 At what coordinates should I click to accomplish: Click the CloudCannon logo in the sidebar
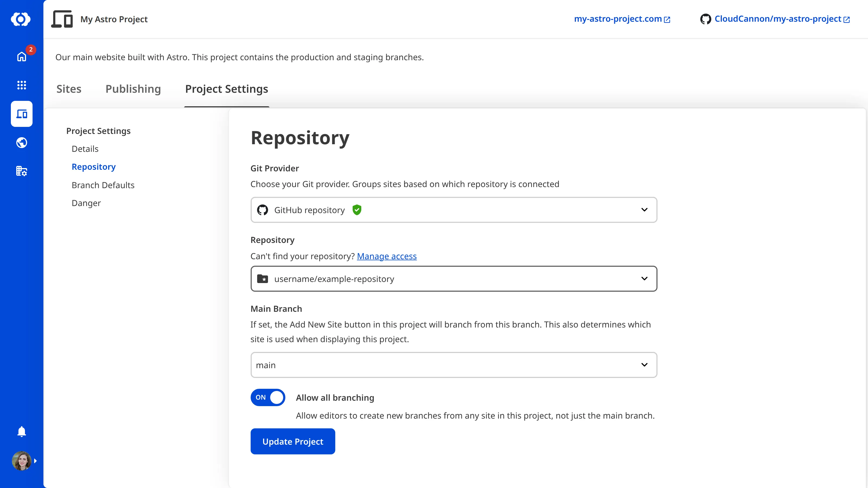tap(22, 19)
